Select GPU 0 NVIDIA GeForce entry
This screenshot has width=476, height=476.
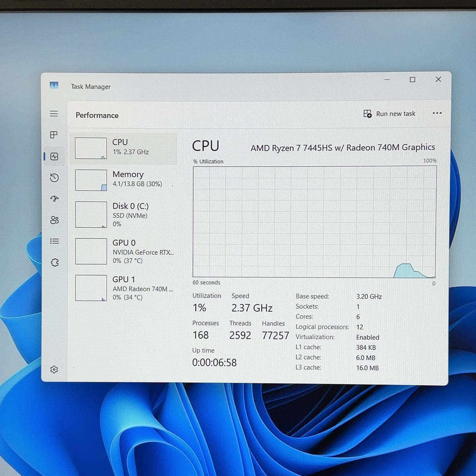(123, 251)
